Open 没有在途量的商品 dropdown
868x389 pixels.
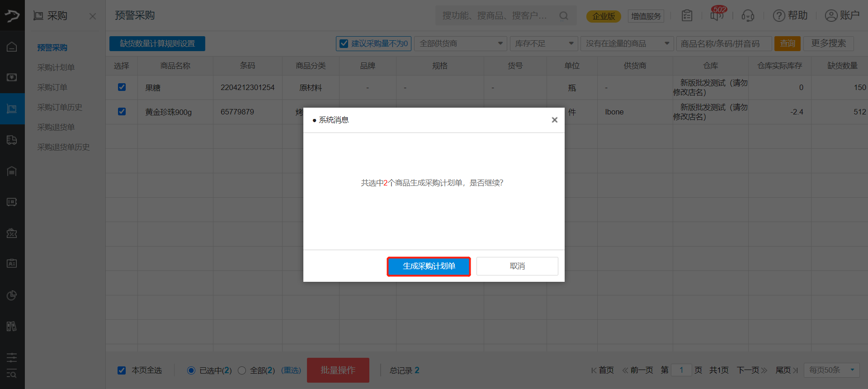point(627,43)
